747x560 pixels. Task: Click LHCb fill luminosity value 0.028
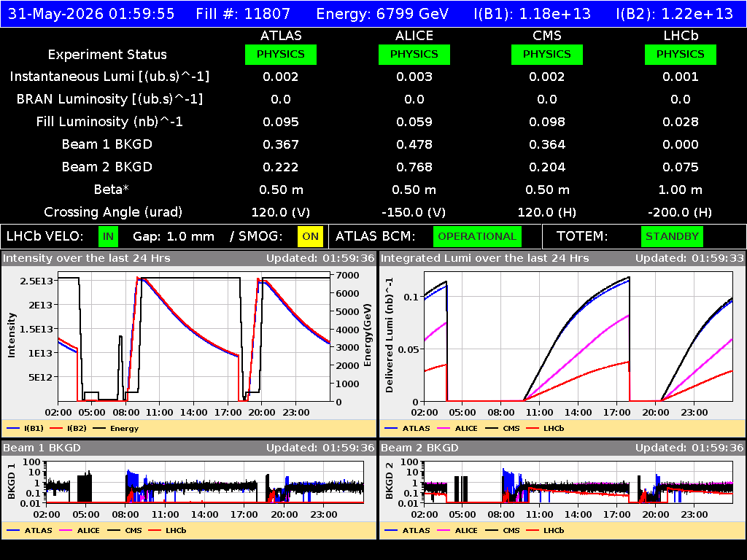pos(681,122)
